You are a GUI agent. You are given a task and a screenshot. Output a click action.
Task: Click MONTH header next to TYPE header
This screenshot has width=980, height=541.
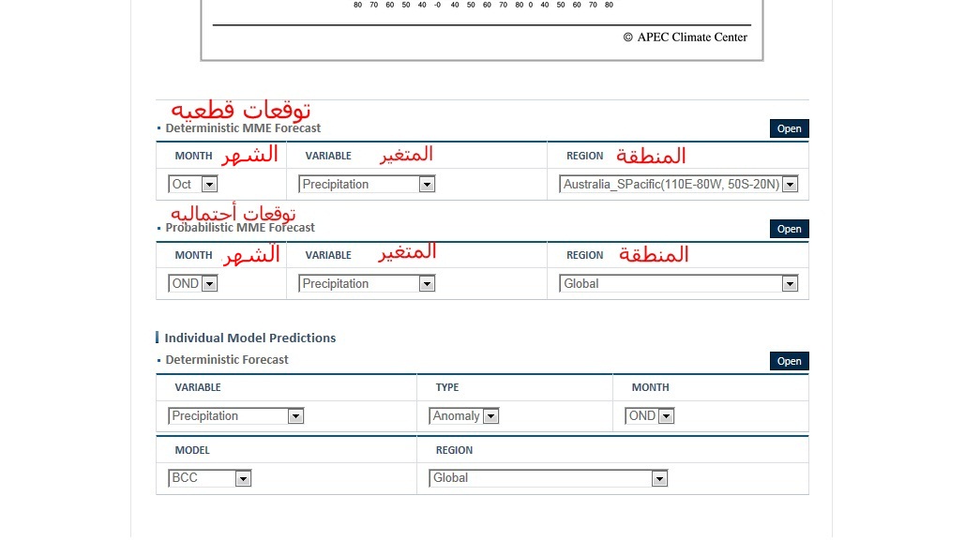tap(650, 387)
